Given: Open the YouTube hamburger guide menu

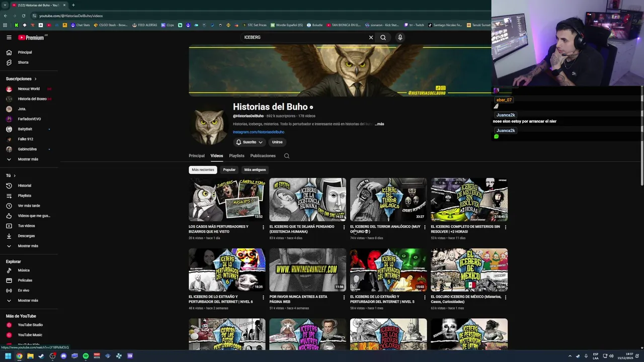Looking at the screenshot, I should [x=9, y=37].
